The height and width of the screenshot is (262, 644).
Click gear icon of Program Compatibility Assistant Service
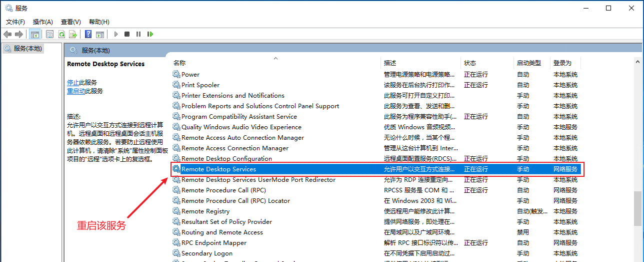click(176, 116)
